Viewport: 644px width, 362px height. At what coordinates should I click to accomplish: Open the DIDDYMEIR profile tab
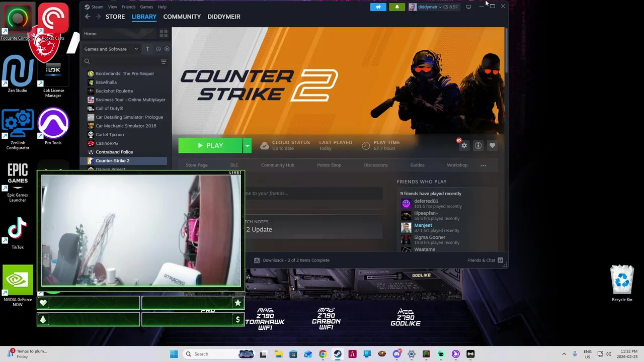tap(224, 17)
